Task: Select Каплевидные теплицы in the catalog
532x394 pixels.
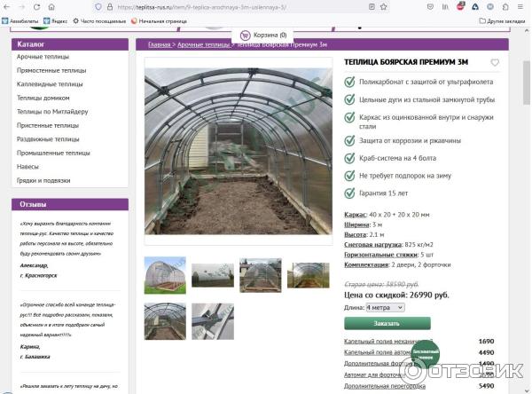Action: pos(50,84)
